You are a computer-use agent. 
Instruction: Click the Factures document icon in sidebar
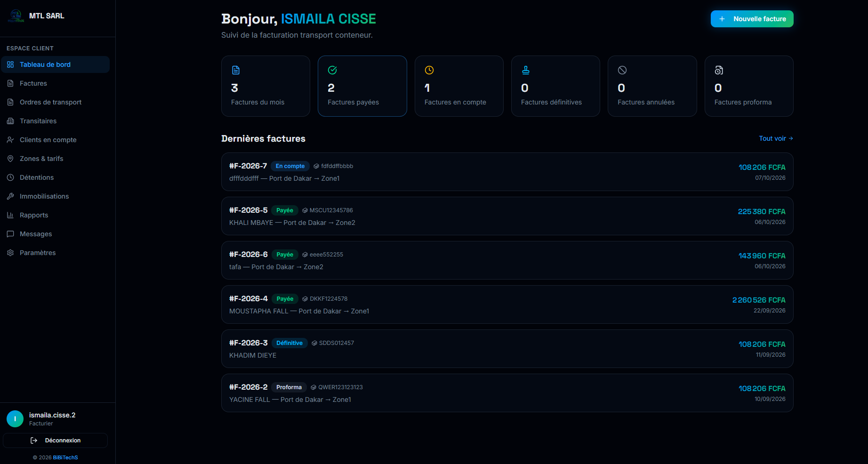10,83
